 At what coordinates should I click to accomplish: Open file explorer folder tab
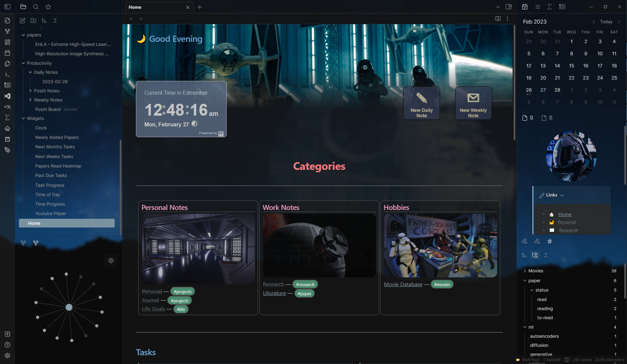[x=23, y=7]
